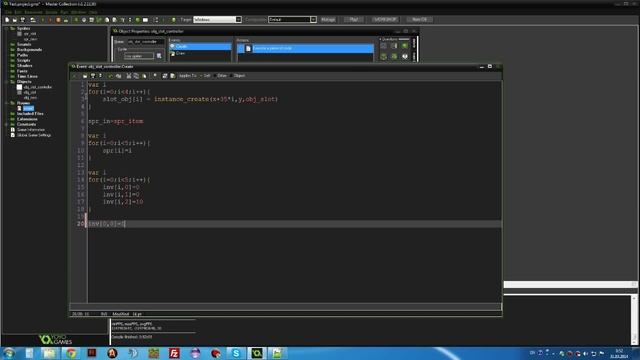This screenshot has width=640, height=360.
Task: Click the Create font toolbar icon
Action: (x=122, y=20)
